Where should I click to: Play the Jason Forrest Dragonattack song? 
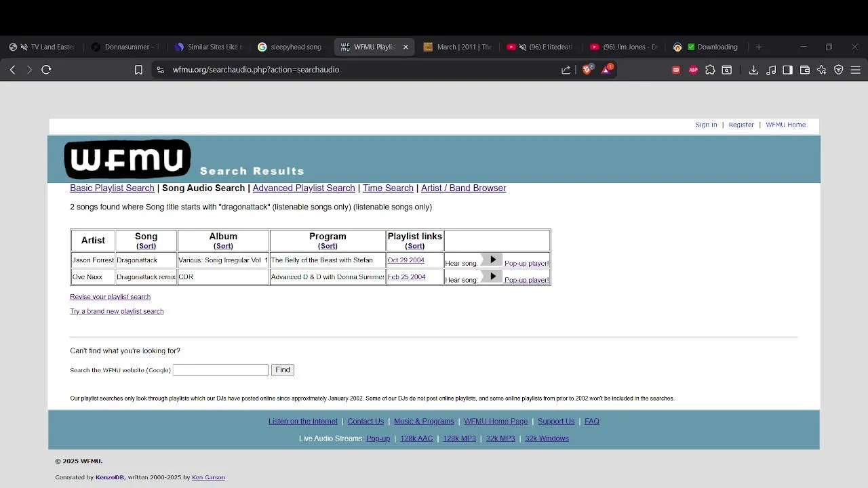[x=492, y=260]
